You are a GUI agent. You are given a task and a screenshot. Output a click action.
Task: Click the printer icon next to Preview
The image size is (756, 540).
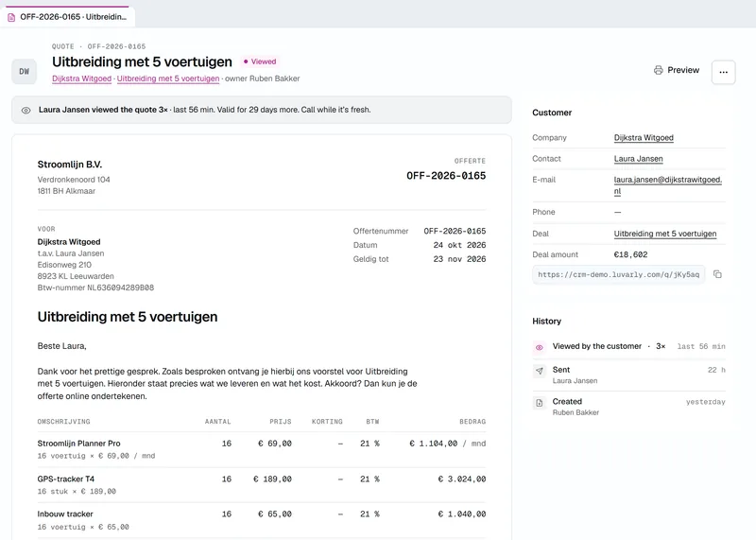[x=658, y=70]
